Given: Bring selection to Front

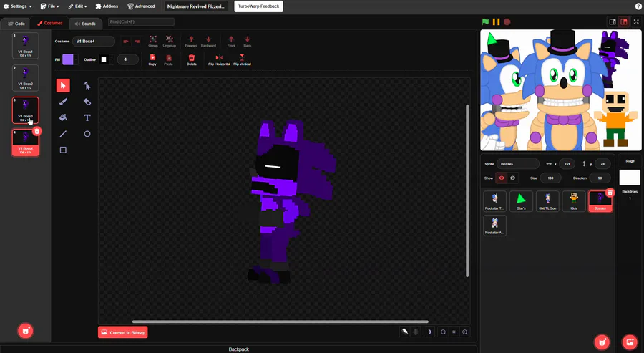Looking at the screenshot, I should [x=231, y=41].
